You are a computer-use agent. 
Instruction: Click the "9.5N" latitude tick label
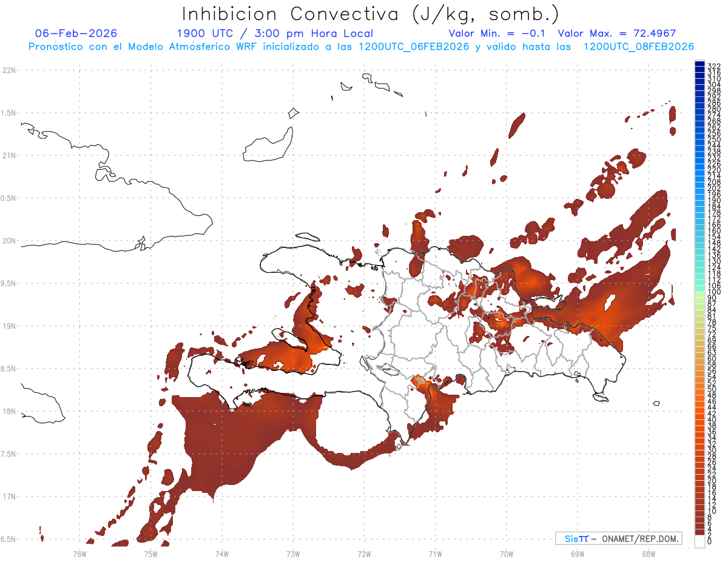pyautogui.click(x=9, y=284)
